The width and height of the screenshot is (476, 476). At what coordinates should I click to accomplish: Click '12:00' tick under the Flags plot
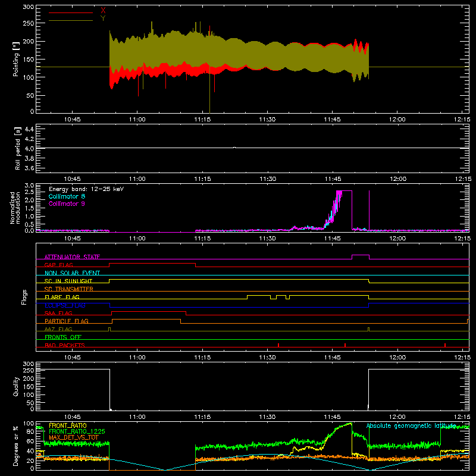pos(397,358)
